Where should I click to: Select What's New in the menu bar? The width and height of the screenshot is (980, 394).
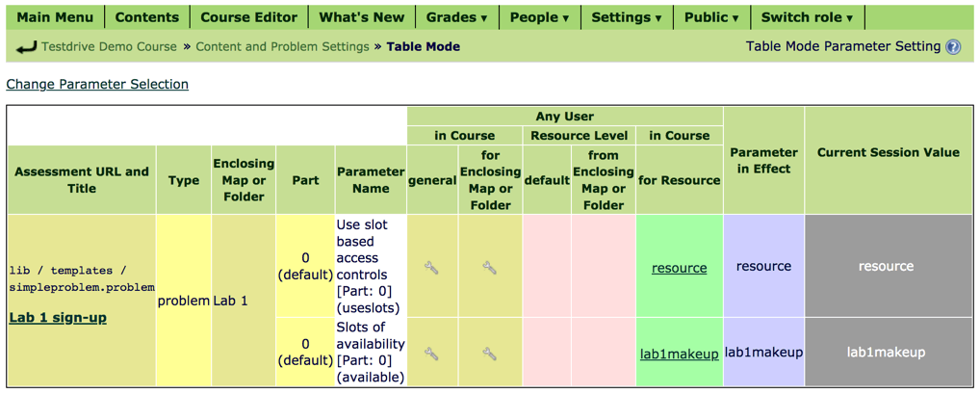[362, 17]
